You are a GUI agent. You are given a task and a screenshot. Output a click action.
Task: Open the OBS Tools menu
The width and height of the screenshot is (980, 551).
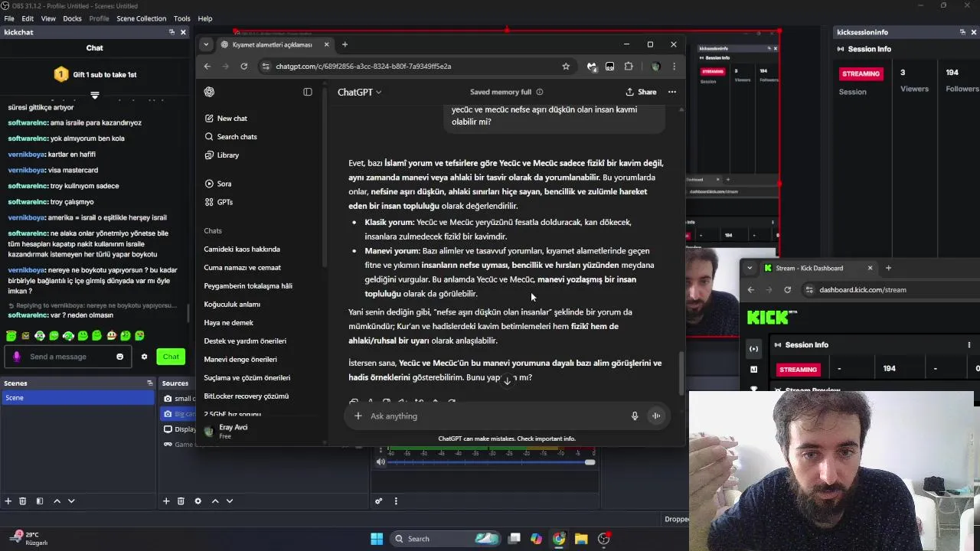(181, 18)
